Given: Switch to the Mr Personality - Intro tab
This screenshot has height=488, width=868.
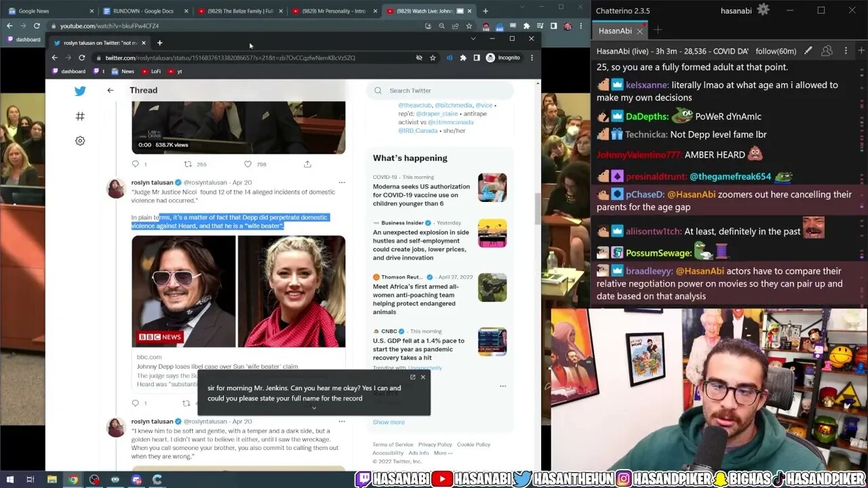Looking at the screenshot, I should click(334, 11).
